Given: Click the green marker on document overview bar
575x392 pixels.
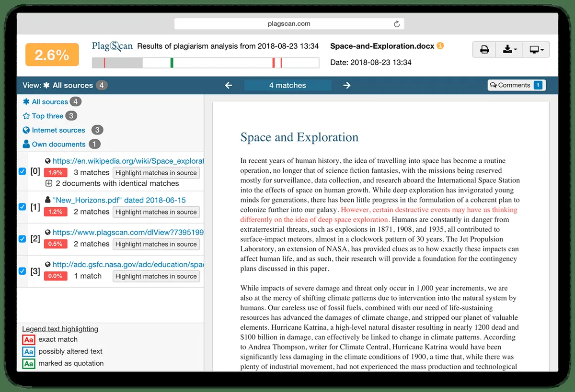Looking at the screenshot, I should coord(172,63).
